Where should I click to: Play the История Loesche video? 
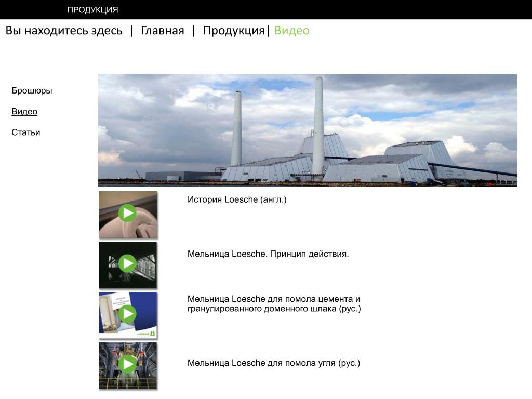coord(128,213)
